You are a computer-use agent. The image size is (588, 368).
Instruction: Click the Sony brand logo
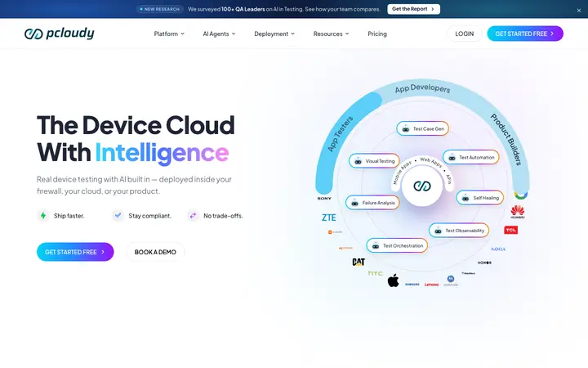(x=324, y=198)
